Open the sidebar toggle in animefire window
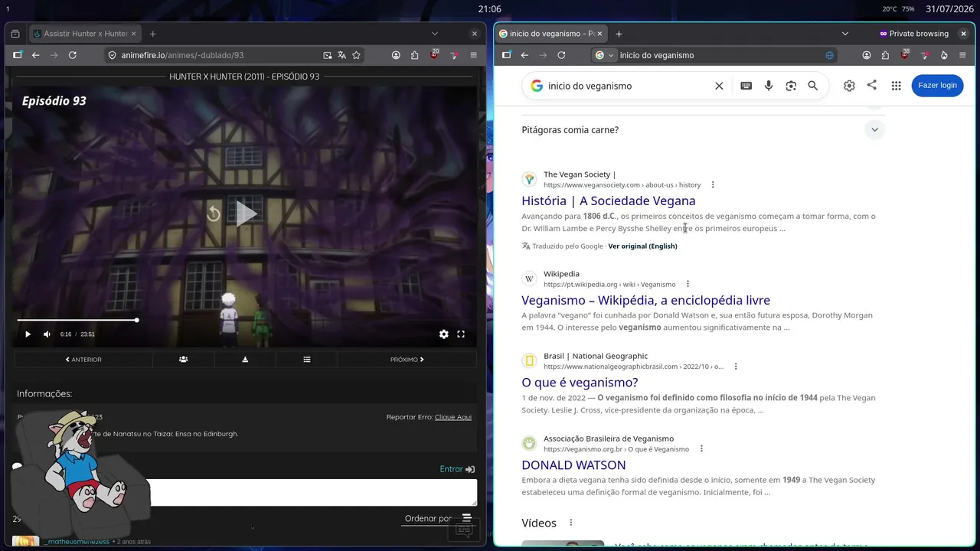 click(17, 55)
